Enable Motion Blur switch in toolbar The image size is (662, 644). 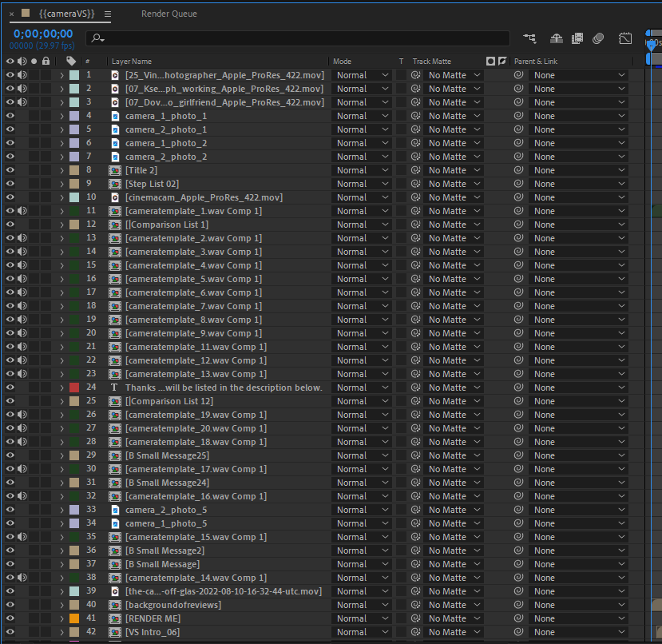[x=598, y=38]
